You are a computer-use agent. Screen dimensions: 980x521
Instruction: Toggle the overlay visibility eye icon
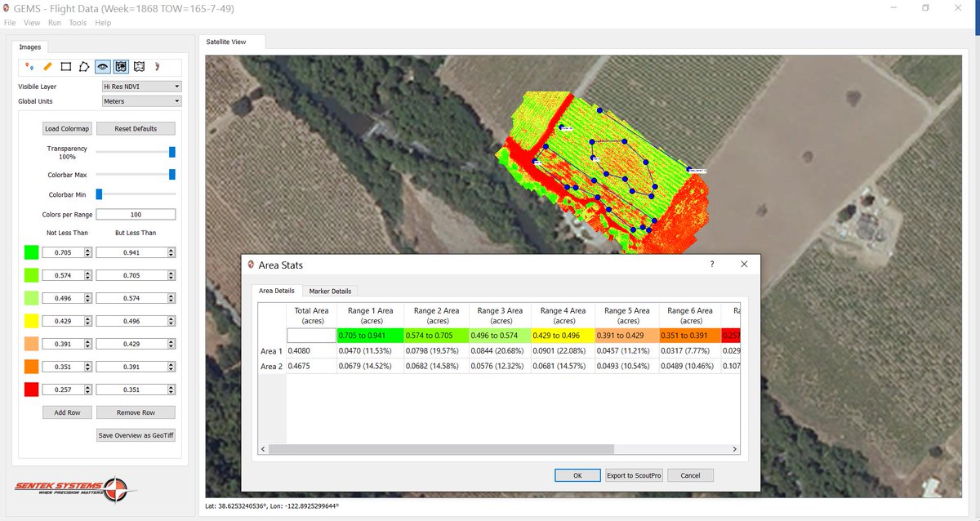102,67
